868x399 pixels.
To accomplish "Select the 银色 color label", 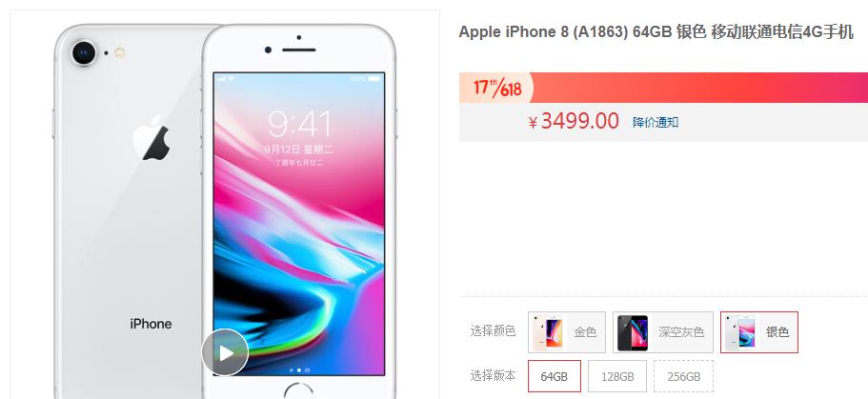I will [x=777, y=332].
